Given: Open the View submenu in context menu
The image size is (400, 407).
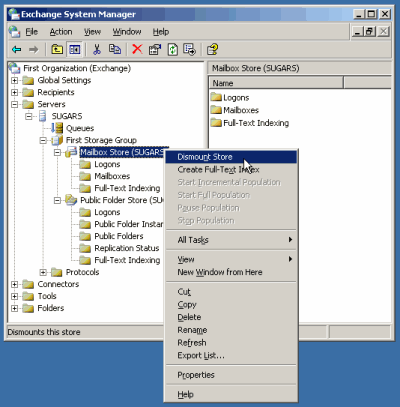Looking at the screenshot, I should (231, 259).
